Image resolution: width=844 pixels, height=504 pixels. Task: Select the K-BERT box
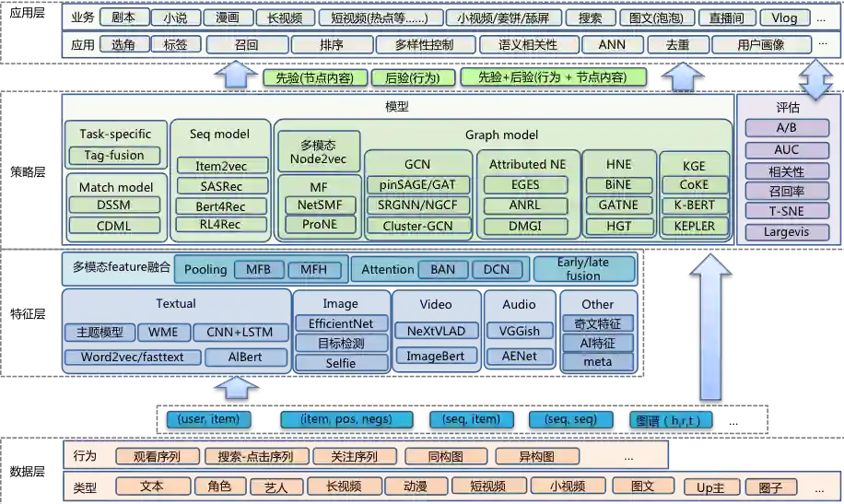click(x=695, y=205)
